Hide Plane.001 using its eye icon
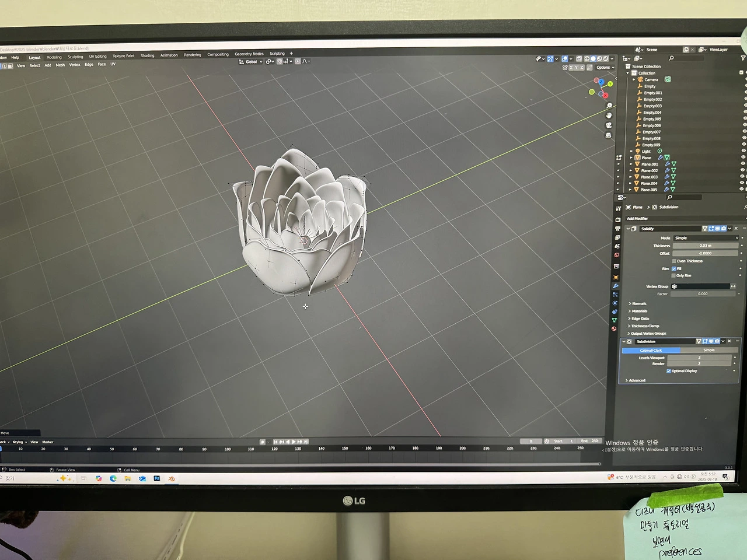 (743, 163)
